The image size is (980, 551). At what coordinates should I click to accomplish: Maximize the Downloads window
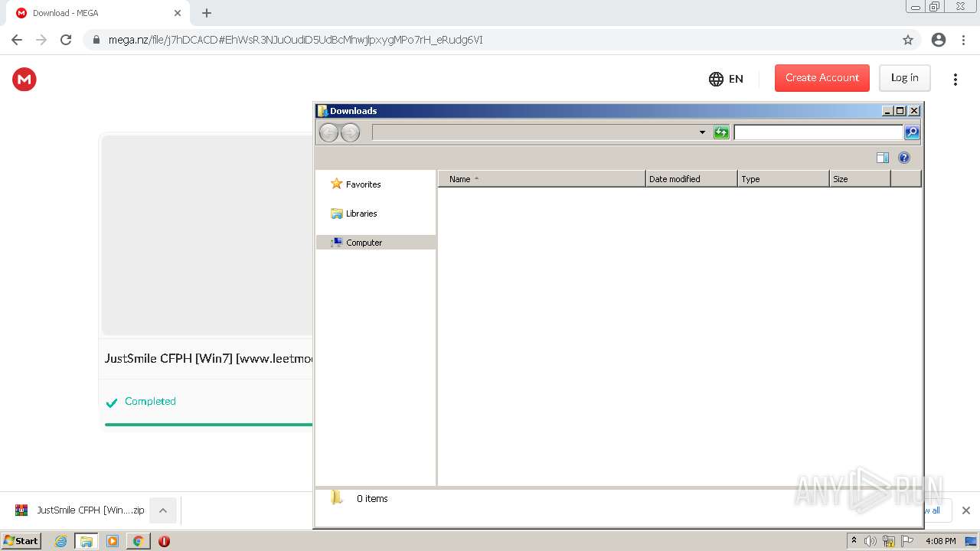click(x=900, y=111)
